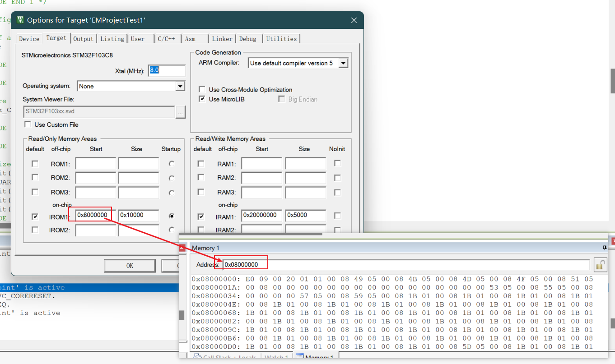Uncheck the default box for IROM1

tap(35, 217)
